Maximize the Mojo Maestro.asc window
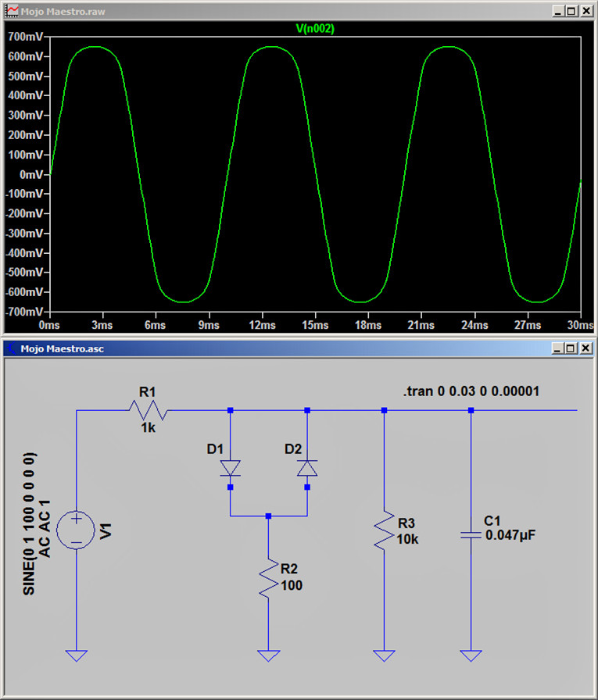This screenshot has height=700, width=598. click(x=571, y=348)
